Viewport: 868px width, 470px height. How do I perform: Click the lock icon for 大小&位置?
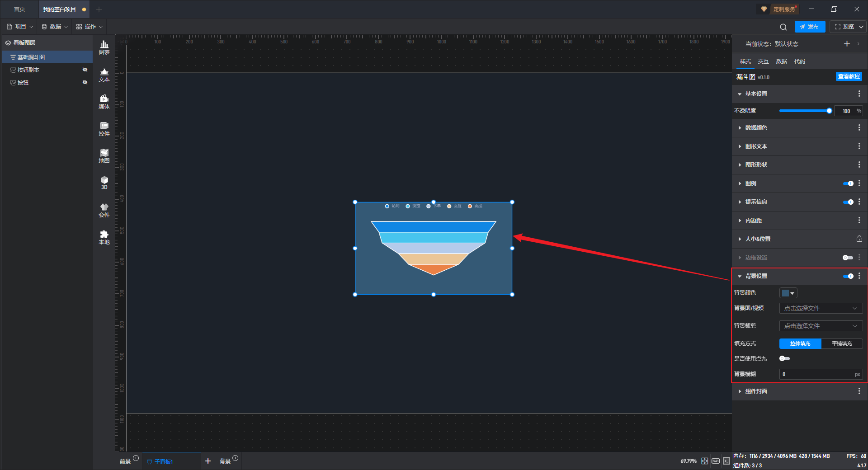(859, 239)
